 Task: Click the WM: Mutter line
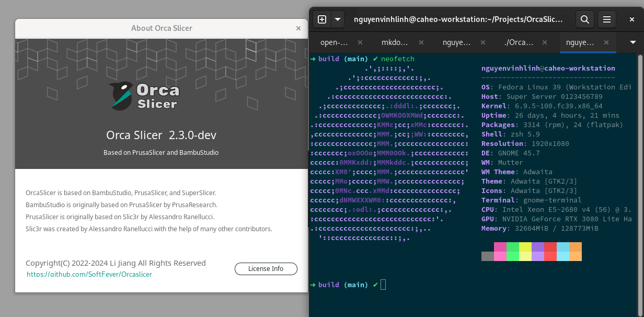(502, 163)
